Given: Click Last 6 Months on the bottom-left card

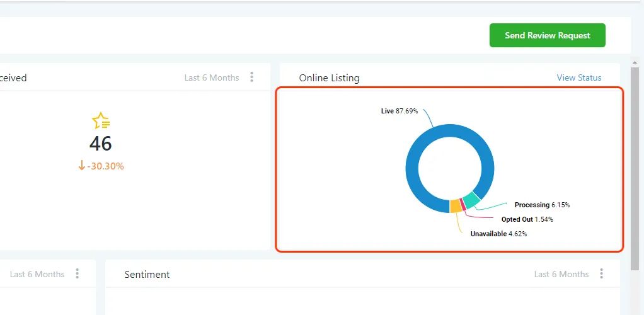Looking at the screenshot, I should [x=37, y=274].
